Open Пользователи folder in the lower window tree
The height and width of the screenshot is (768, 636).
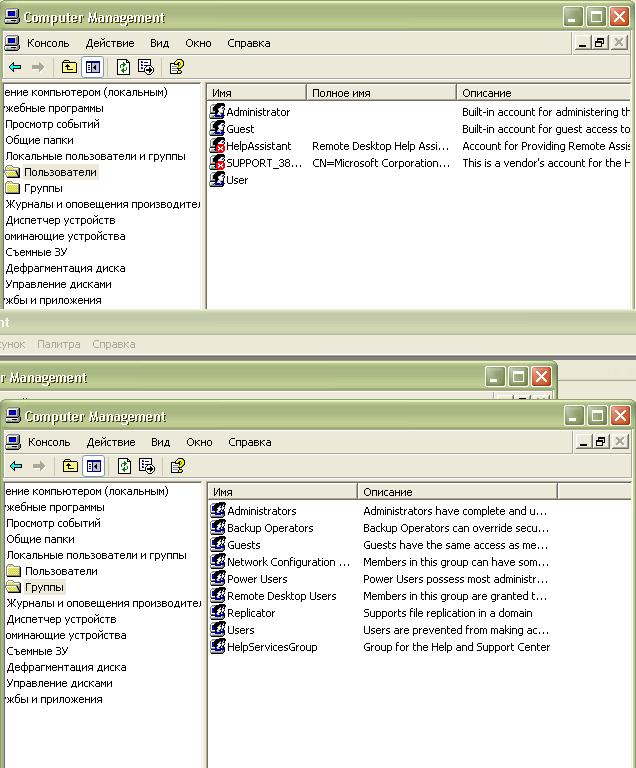(x=61, y=571)
